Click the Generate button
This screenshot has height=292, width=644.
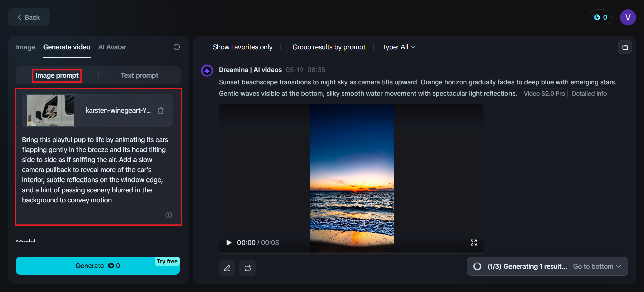(98, 266)
